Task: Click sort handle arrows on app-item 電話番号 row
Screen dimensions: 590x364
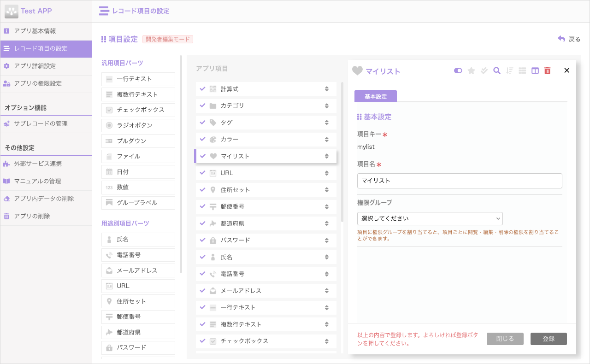Action: 327,274
